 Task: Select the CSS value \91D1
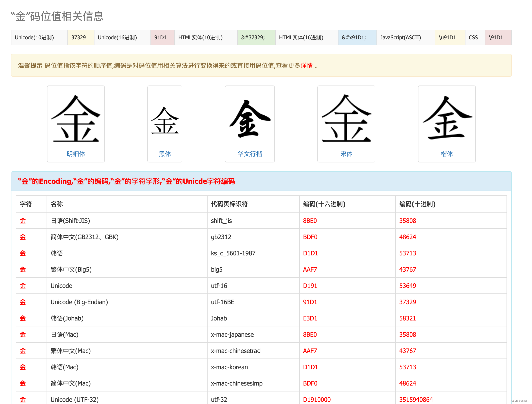[x=498, y=37]
